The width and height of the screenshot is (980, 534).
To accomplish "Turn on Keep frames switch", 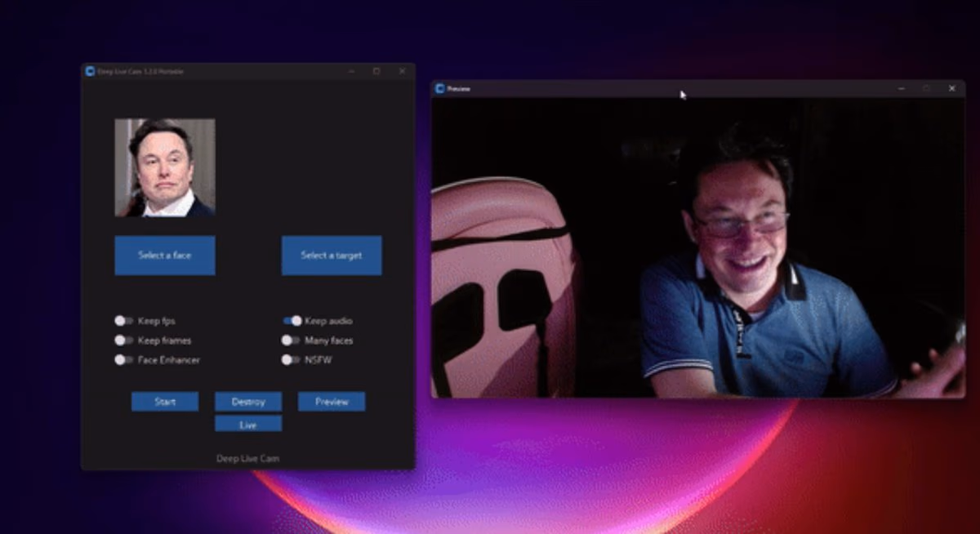I will click(124, 340).
